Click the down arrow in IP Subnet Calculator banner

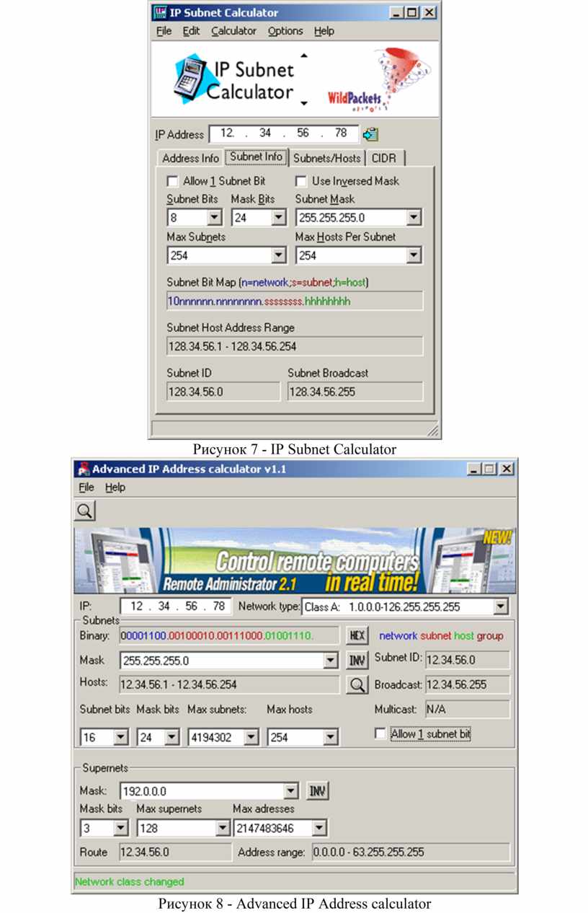click(303, 103)
